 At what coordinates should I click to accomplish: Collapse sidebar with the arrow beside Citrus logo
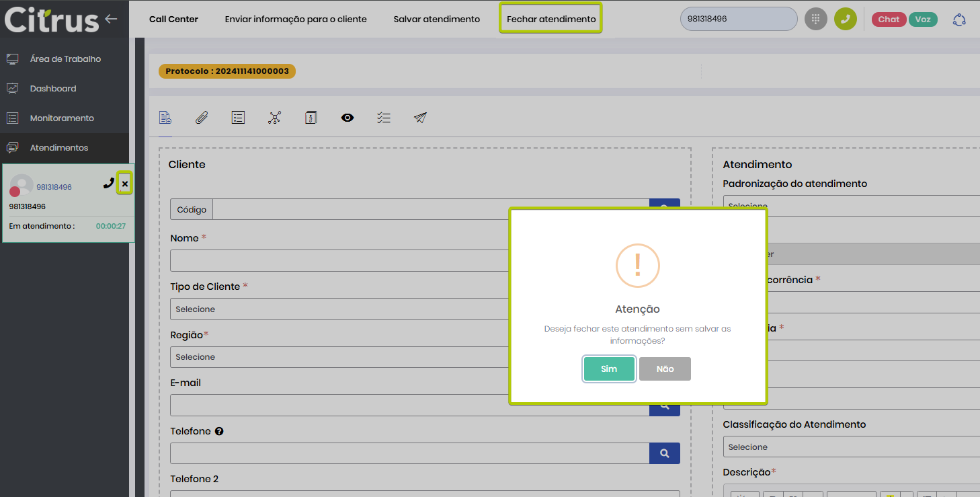coord(112,19)
